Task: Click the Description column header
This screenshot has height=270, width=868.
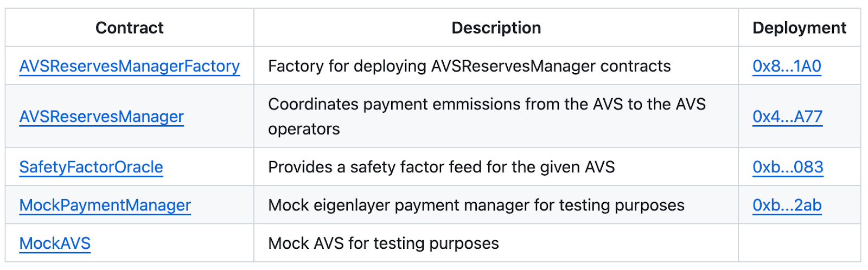Action: 496,28
